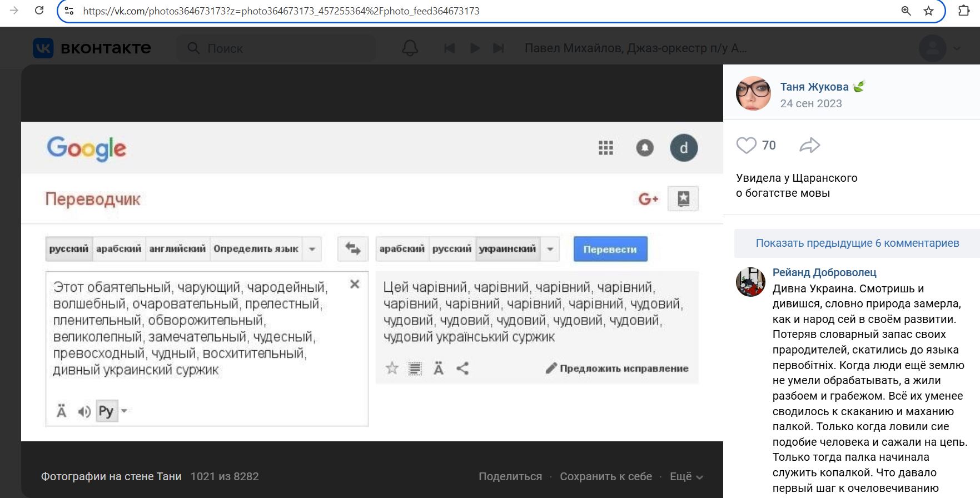This screenshot has width=980, height=498.
Task: Like the photo with the heart icon
Action: tap(747, 145)
